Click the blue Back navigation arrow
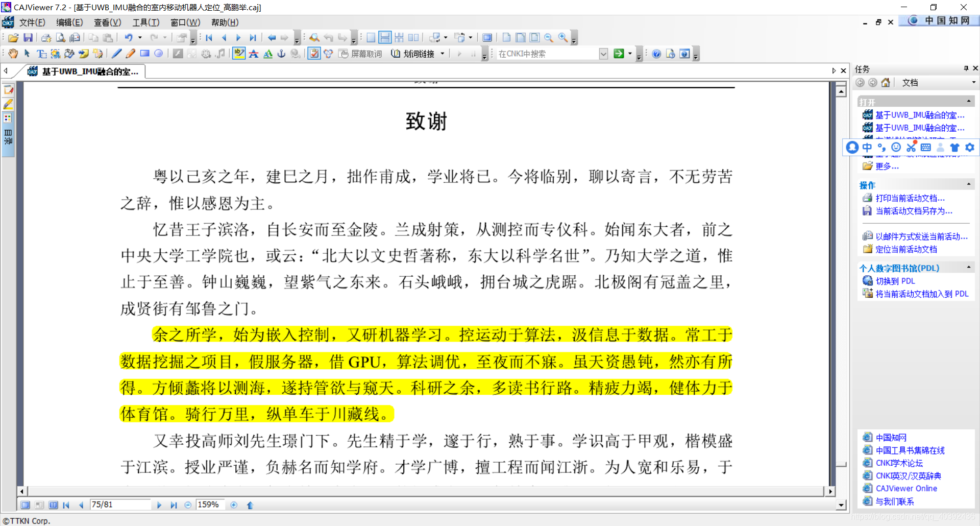980x526 pixels. (x=272, y=38)
